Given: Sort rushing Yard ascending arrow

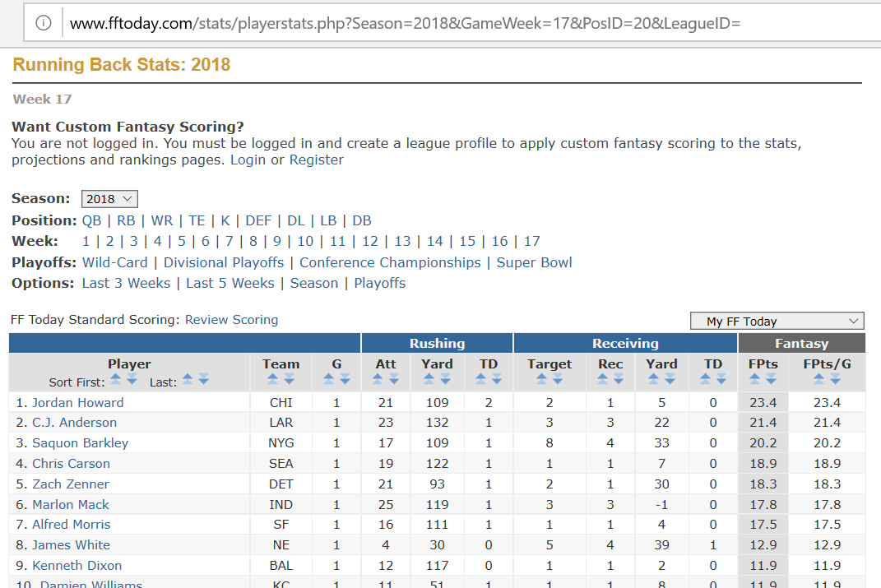Looking at the screenshot, I should click(x=429, y=379).
